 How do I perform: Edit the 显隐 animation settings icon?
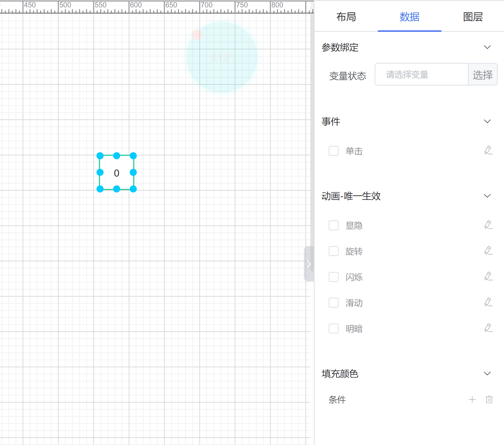tap(488, 225)
